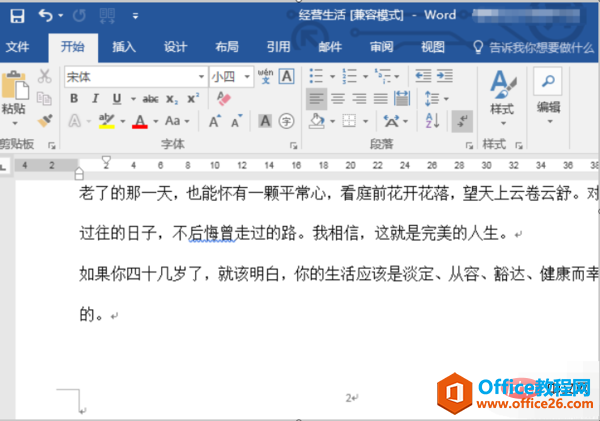Switch to the 插入 tab
Image resolution: width=600 pixels, height=421 pixels.
coord(124,47)
